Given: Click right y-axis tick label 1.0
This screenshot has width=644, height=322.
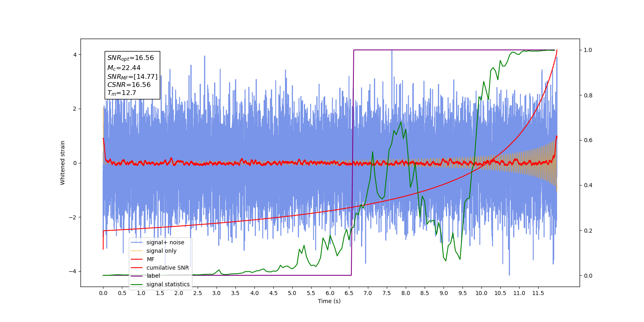Looking at the screenshot, I should (588, 50).
